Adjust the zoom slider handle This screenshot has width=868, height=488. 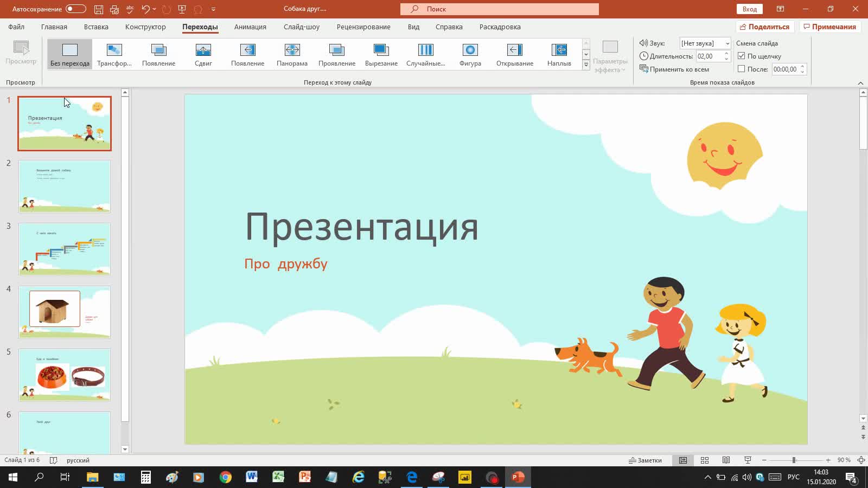(794, 460)
